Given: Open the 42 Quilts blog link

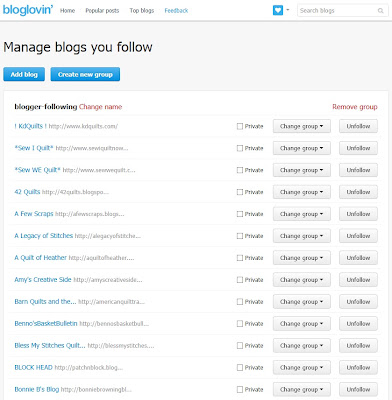Looking at the screenshot, I should tap(27, 192).
